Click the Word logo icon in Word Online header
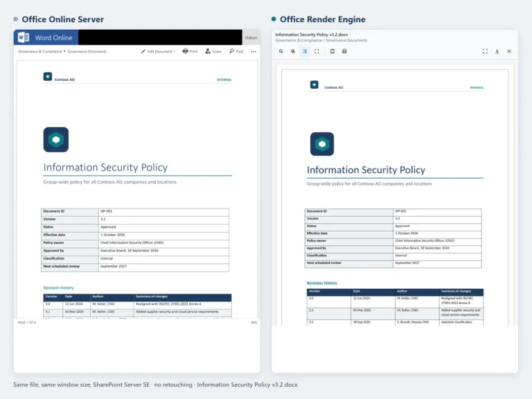Viewport: 532px width, 399px height. click(24, 37)
